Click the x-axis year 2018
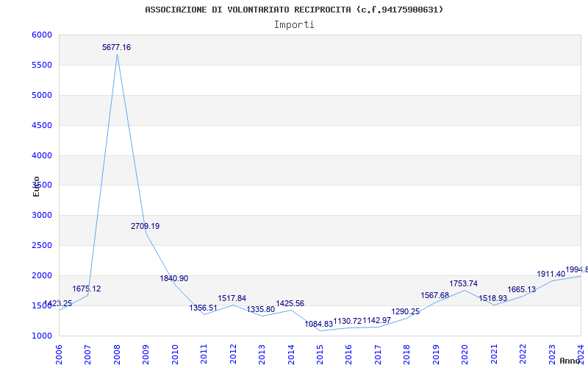The height and width of the screenshot is (368, 588). click(x=407, y=355)
